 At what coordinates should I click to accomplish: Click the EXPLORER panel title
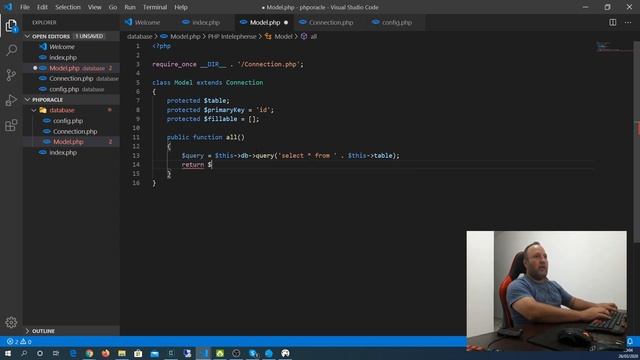44,22
